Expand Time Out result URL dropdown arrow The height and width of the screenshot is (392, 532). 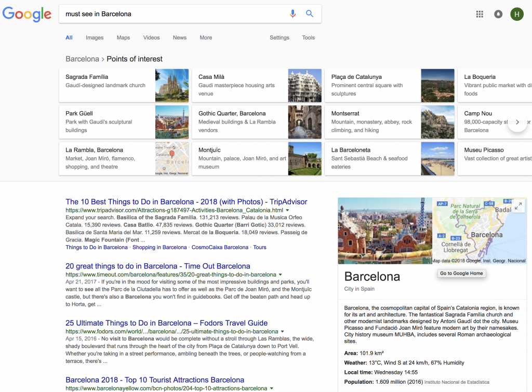click(x=281, y=275)
